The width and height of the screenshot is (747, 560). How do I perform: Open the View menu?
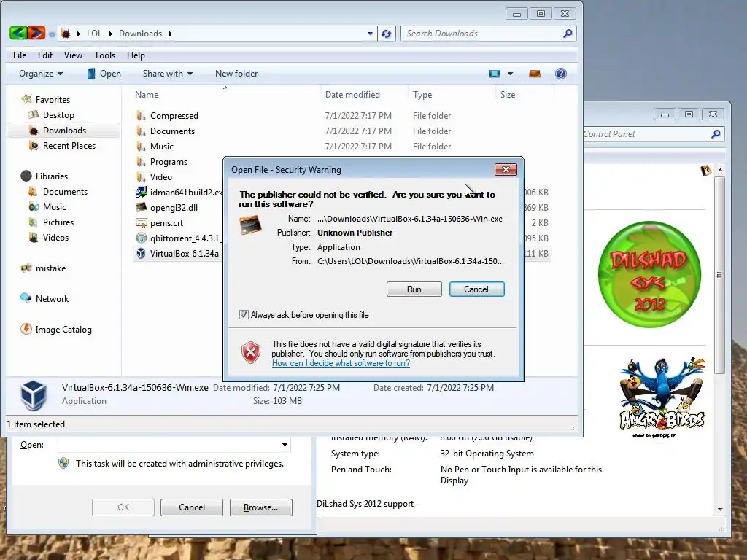tap(74, 55)
